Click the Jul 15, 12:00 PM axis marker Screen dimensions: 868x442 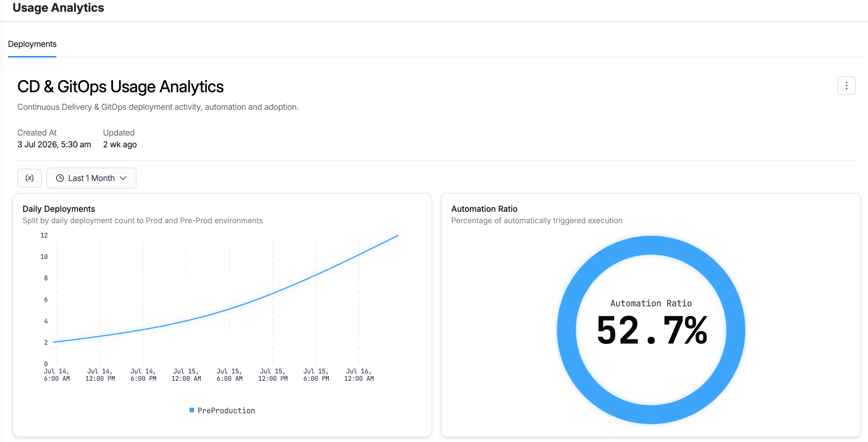(273, 375)
